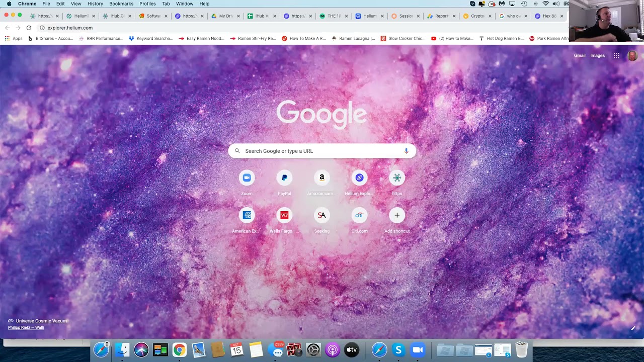Launch Siri from the Dock
This screenshot has height=362, width=644.
(x=141, y=349)
